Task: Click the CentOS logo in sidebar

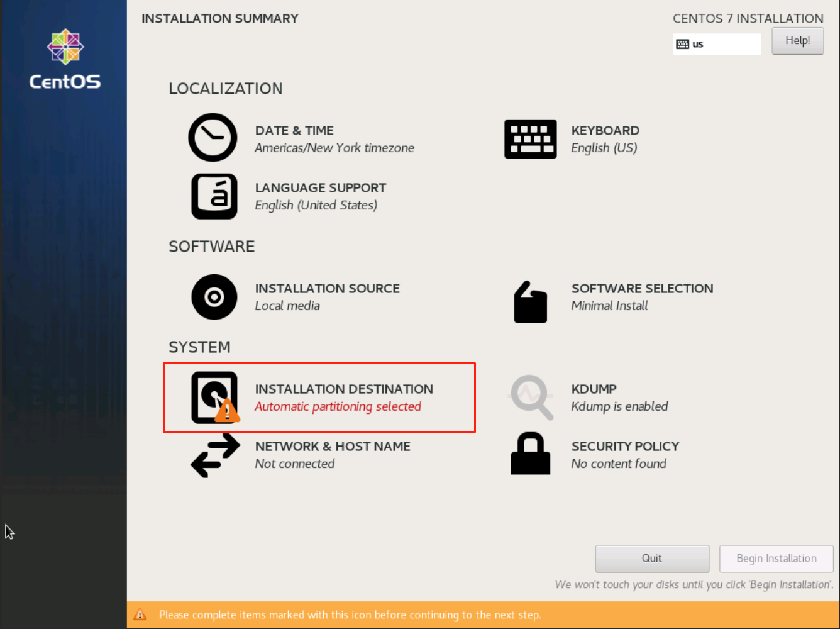Action: [65, 59]
